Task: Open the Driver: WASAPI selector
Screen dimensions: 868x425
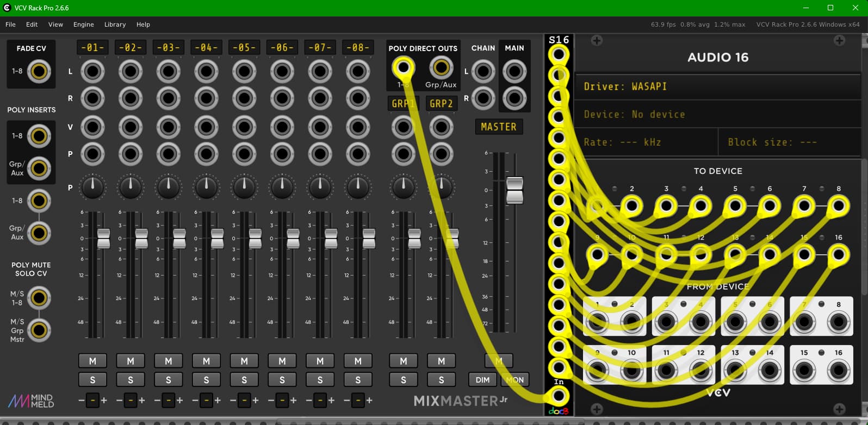Action: pyautogui.click(x=718, y=86)
